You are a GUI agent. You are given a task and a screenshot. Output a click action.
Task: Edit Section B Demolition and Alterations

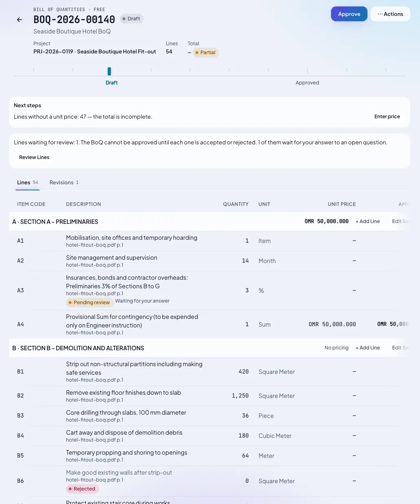click(x=400, y=348)
